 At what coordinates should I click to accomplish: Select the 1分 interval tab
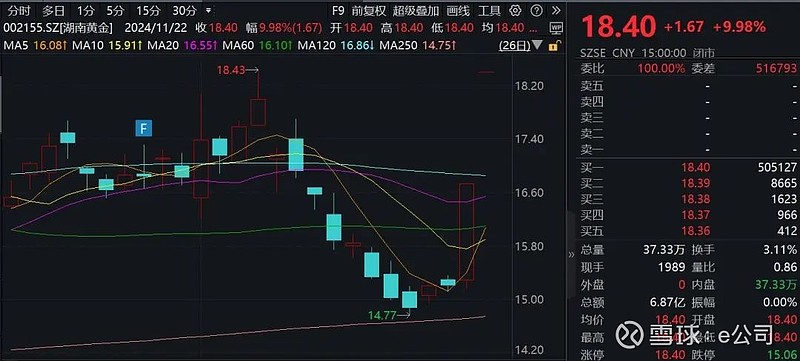tap(86, 10)
